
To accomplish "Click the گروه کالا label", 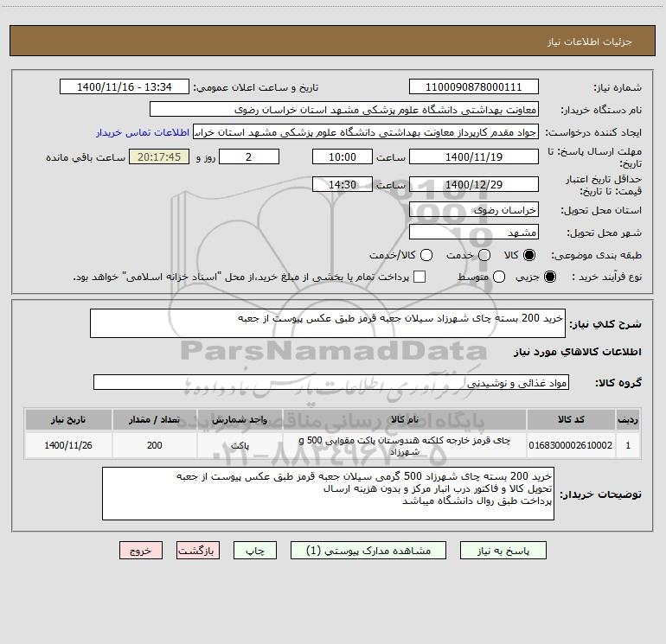I will (618, 382).
